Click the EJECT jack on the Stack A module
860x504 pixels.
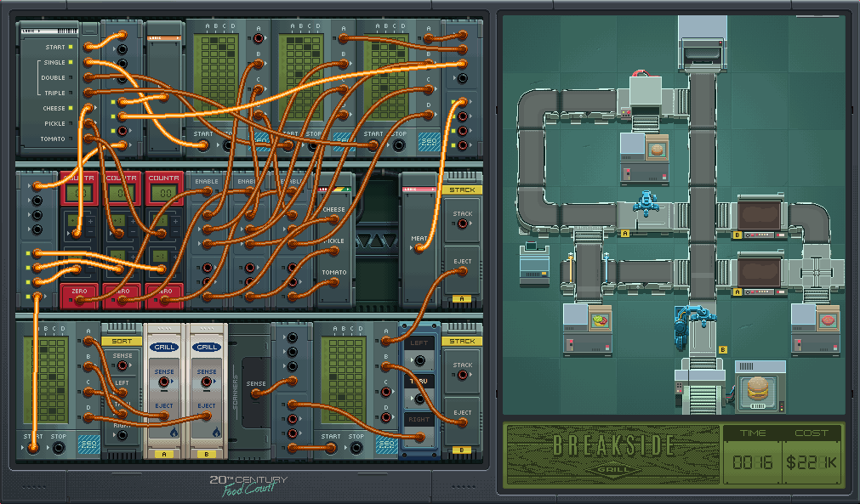pos(463,270)
